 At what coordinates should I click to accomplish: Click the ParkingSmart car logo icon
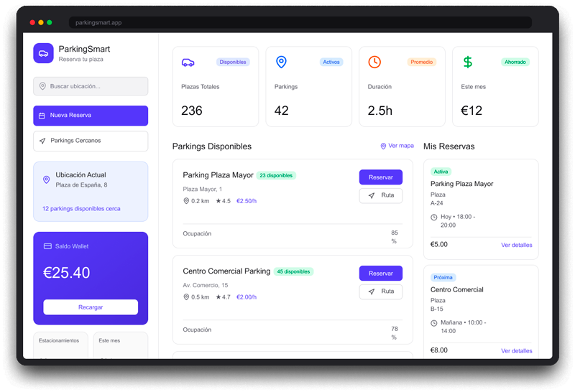coord(43,53)
